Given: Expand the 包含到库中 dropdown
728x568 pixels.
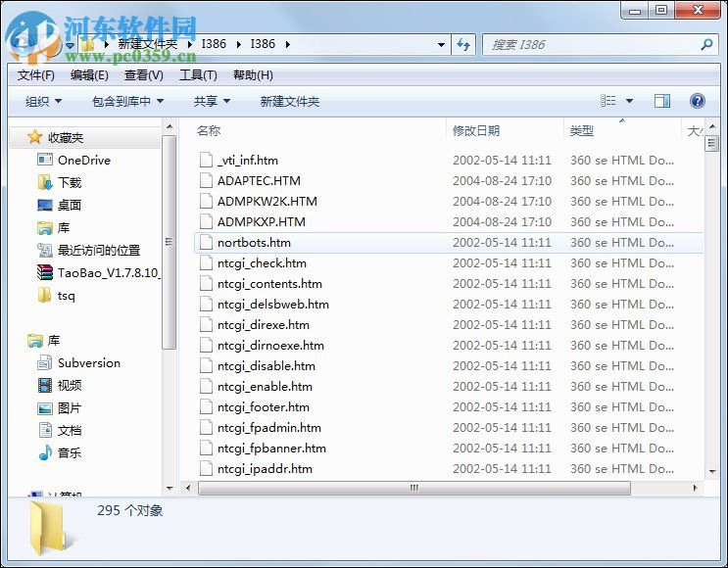Looking at the screenshot, I should (127, 101).
